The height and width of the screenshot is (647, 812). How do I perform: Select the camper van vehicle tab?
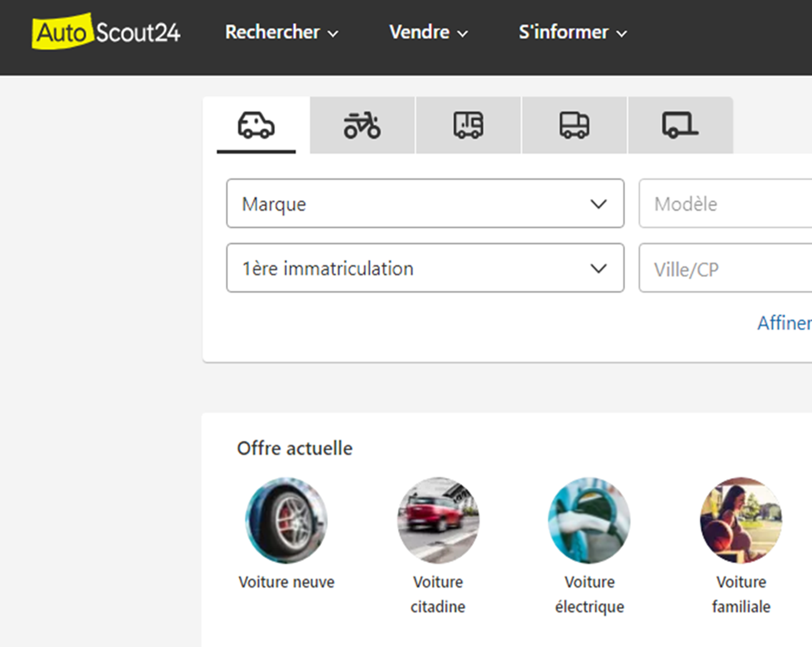pyautogui.click(x=468, y=125)
